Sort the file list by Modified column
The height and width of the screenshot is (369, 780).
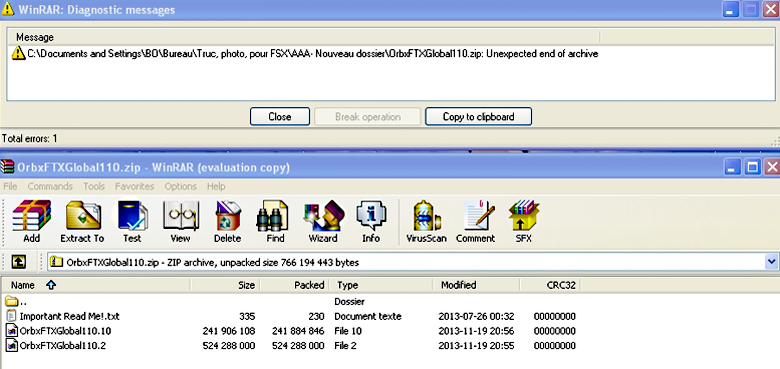tap(476, 285)
